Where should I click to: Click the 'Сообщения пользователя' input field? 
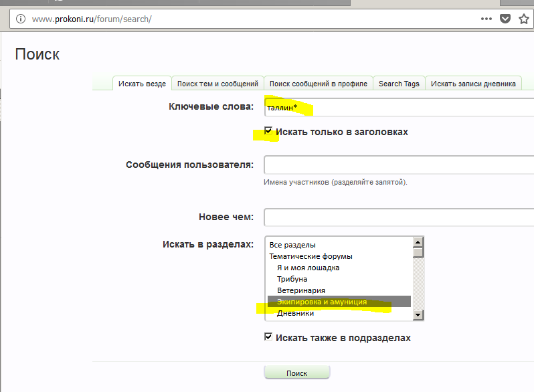click(x=398, y=165)
